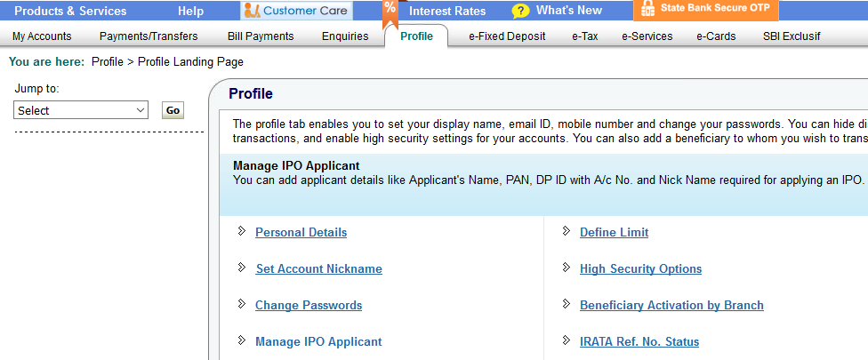Click the arrow bullet beside High Security Options

[x=566, y=267]
